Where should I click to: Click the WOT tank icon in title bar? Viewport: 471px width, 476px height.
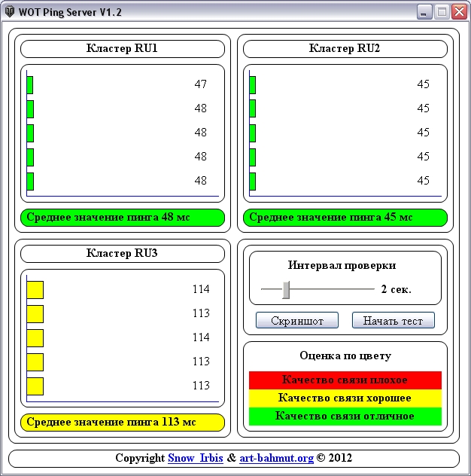tap(10, 12)
